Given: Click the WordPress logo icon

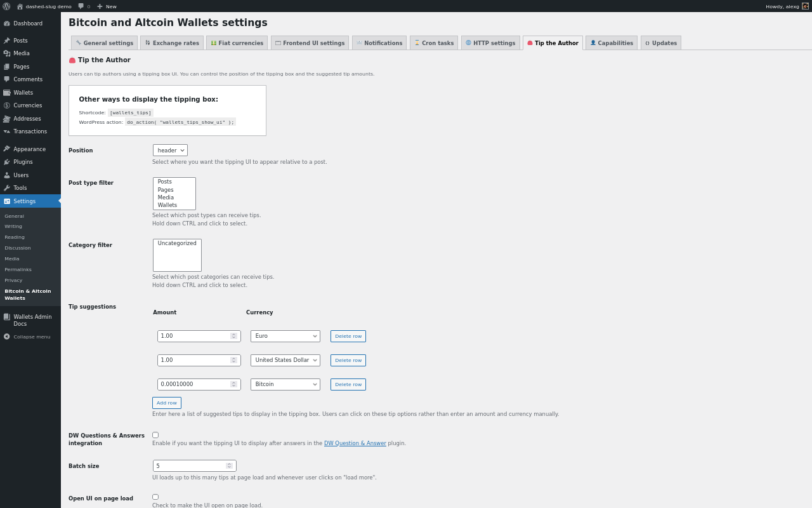Looking at the screenshot, I should tap(6, 6).
